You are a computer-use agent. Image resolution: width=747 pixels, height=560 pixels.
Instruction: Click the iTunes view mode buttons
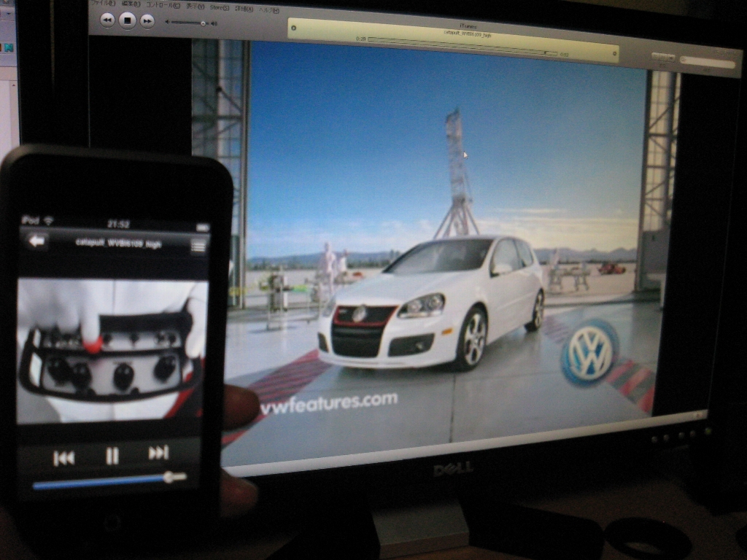coord(662,57)
